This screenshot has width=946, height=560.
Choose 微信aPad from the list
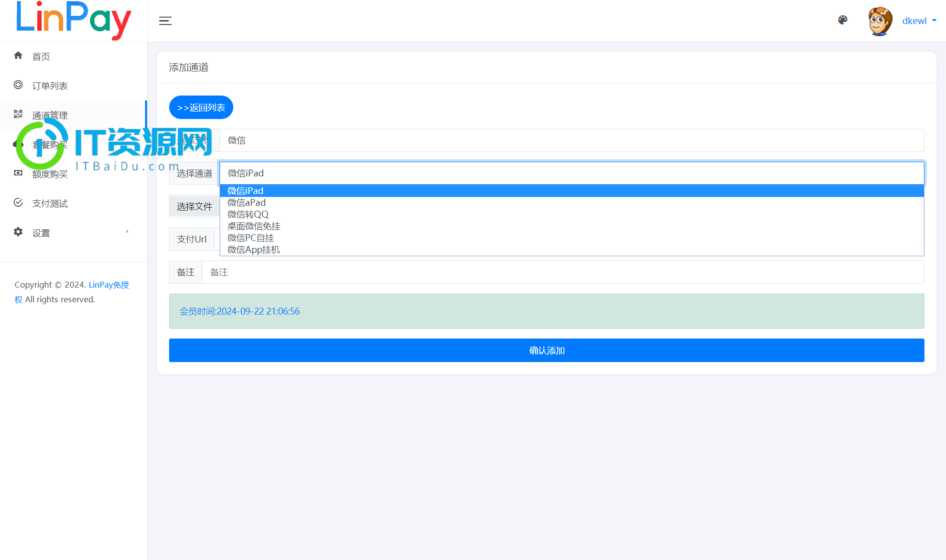[572, 202]
